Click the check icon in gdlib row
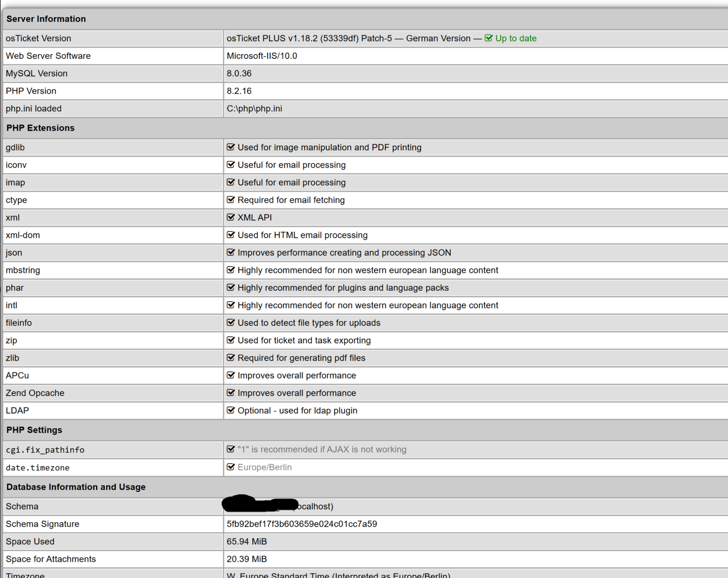The height and width of the screenshot is (578, 728). tap(231, 147)
